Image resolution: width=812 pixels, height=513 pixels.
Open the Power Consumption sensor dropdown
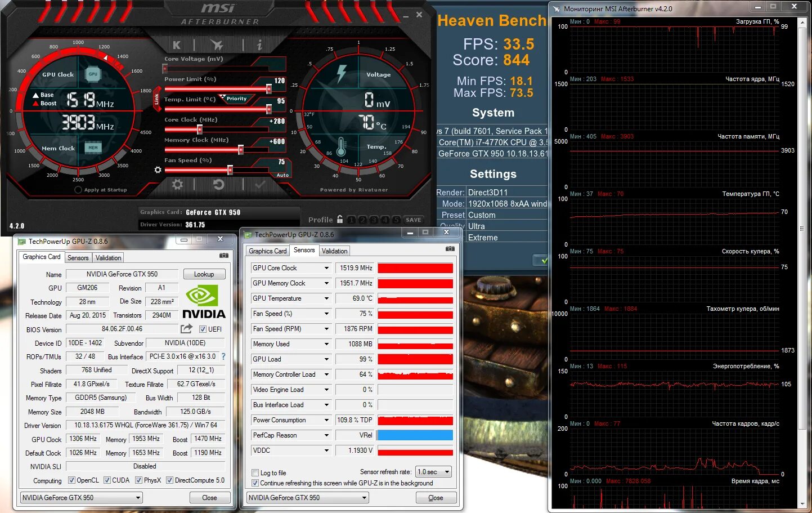point(326,420)
